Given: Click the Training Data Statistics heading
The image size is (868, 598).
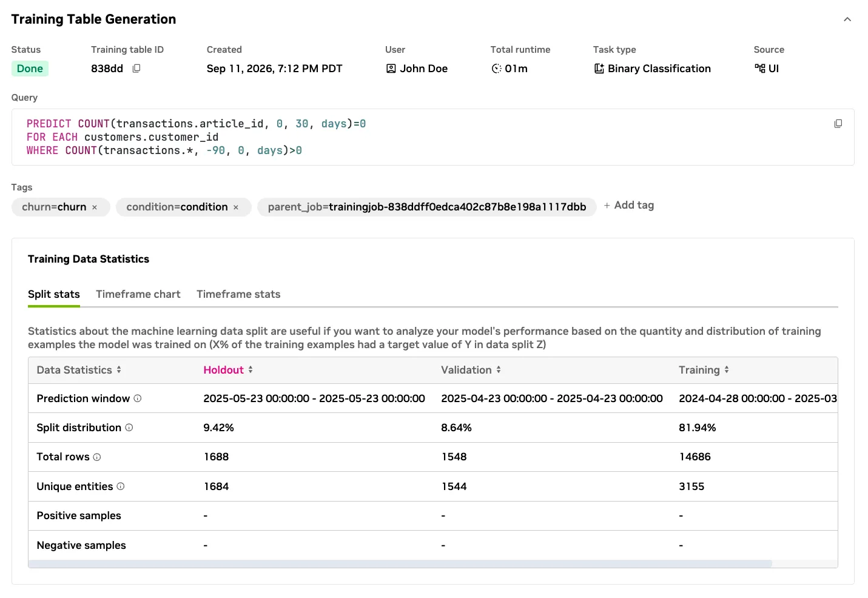Looking at the screenshot, I should [89, 259].
